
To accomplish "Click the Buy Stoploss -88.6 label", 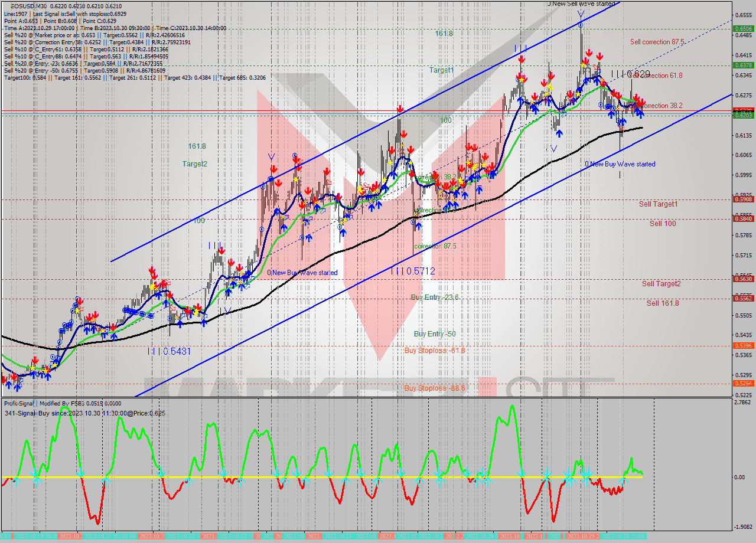I will point(434,388).
